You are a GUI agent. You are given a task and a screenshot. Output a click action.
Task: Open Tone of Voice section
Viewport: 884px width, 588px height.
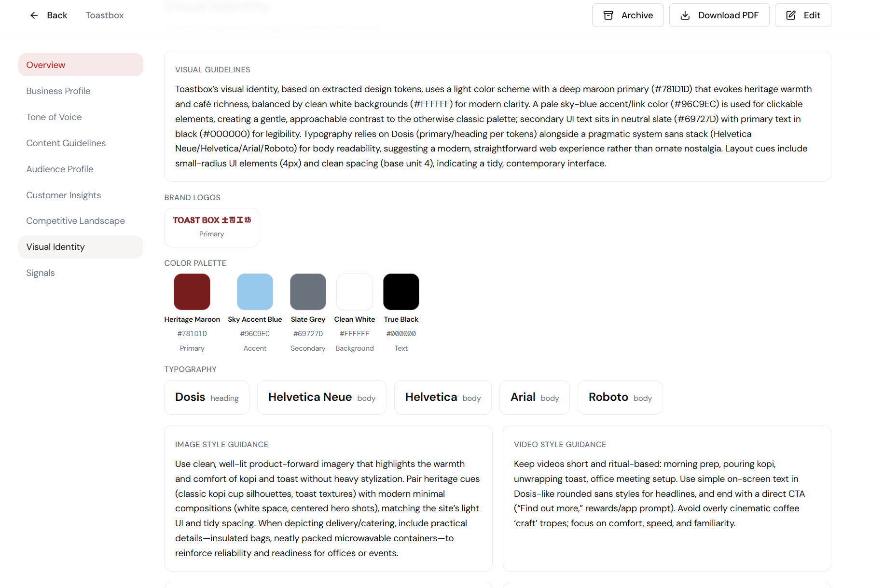[54, 117]
